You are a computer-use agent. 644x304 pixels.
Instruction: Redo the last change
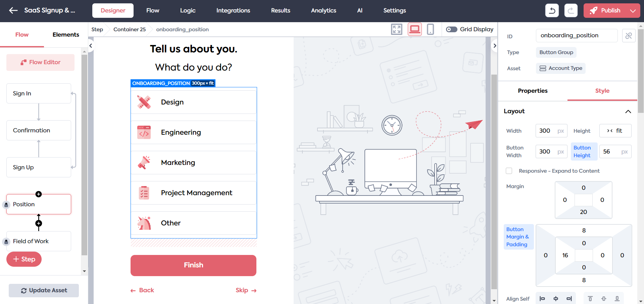tap(571, 10)
